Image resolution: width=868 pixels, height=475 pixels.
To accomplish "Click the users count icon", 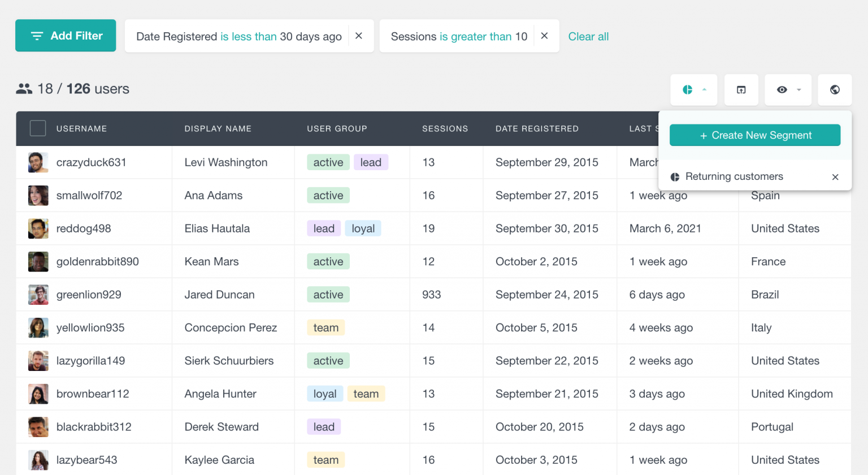I will point(23,89).
